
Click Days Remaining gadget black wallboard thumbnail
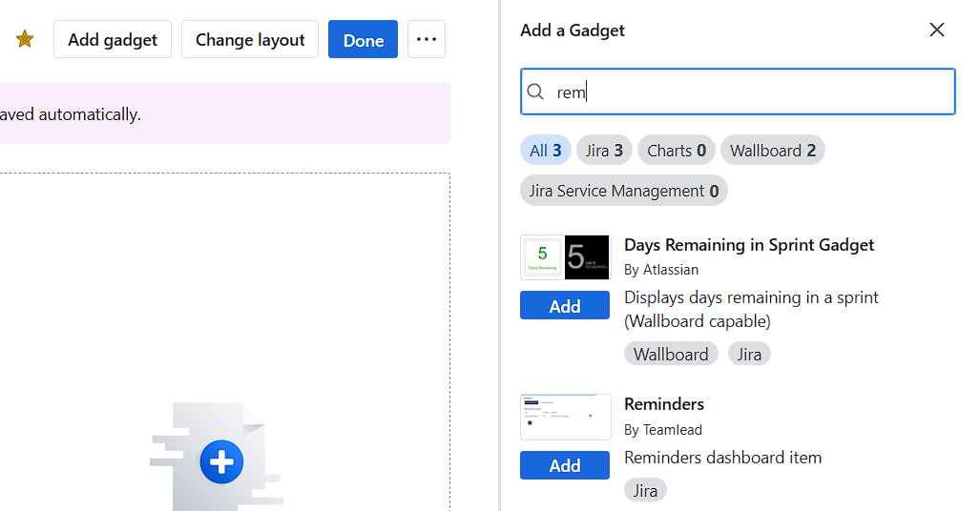click(x=587, y=256)
